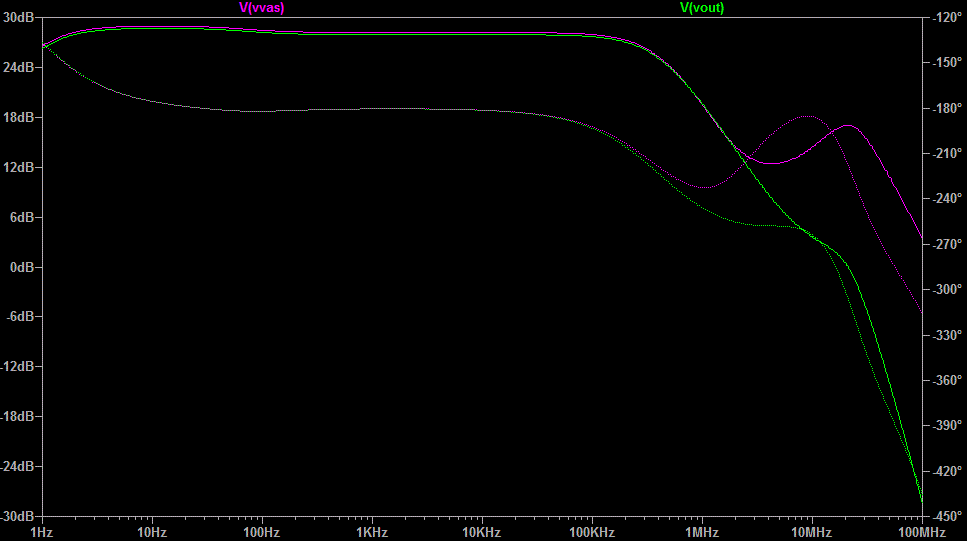Viewport: 967px width, 541px height.
Task: Click the -240° phase axis label
Action: click(x=946, y=199)
